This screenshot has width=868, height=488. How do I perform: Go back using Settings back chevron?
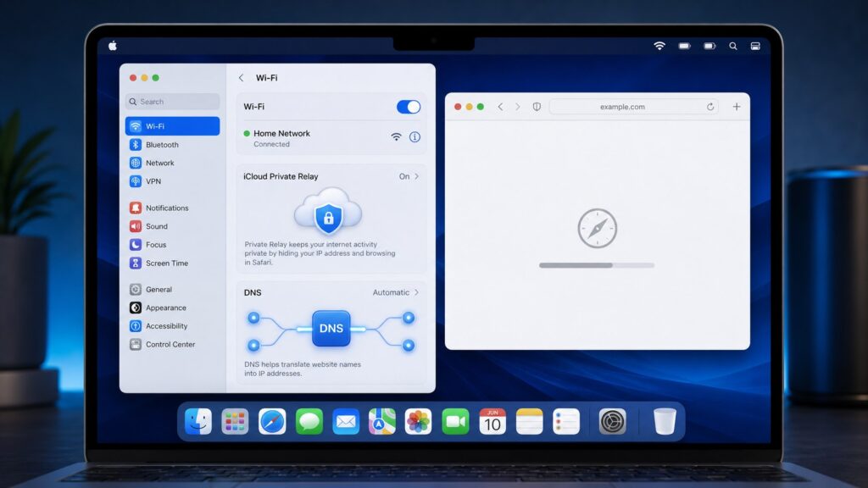(241, 78)
